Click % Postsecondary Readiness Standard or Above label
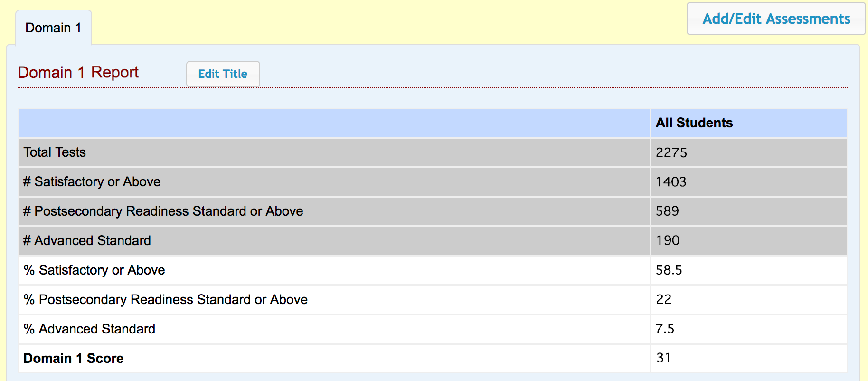Viewport: 868px width, 381px height. click(x=166, y=300)
